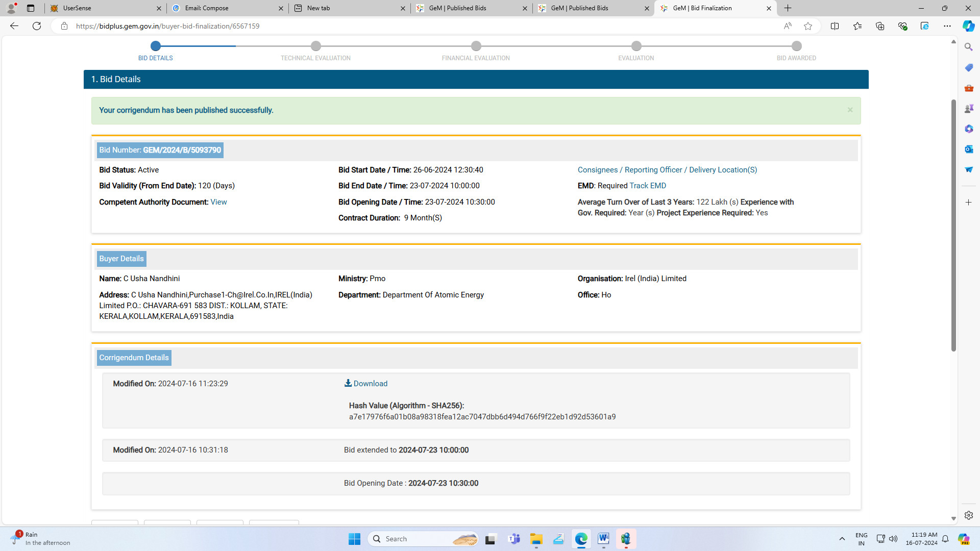Viewport: 980px width, 551px height.
Task: Select the Technical Evaluation progress step
Action: (315, 46)
